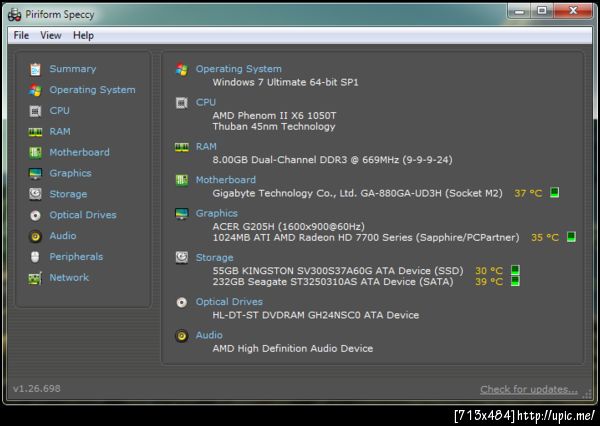Image resolution: width=600 pixels, height=426 pixels.
Task: Click the CPU chip icon beside the CPU heading
Action: point(182,103)
